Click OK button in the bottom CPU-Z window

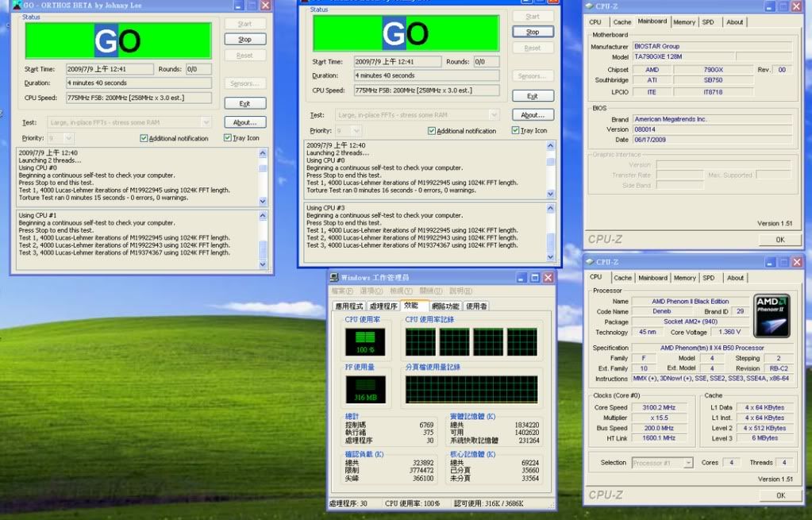coord(779,495)
